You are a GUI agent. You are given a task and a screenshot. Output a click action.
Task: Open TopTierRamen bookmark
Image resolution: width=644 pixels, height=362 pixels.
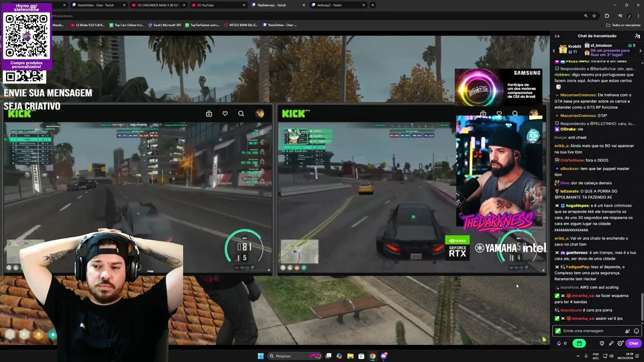tap(203, 25)
